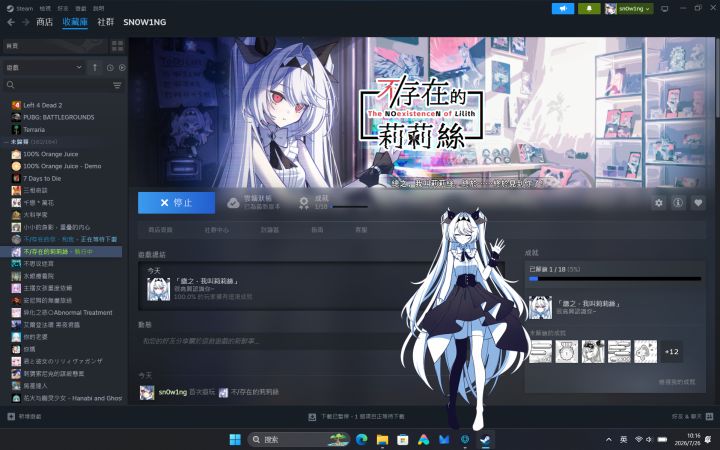Screen dimensions: 720x450
Task: Open File Explorer from taskbar
Action: pyautogui.click(x=382, y=439)
